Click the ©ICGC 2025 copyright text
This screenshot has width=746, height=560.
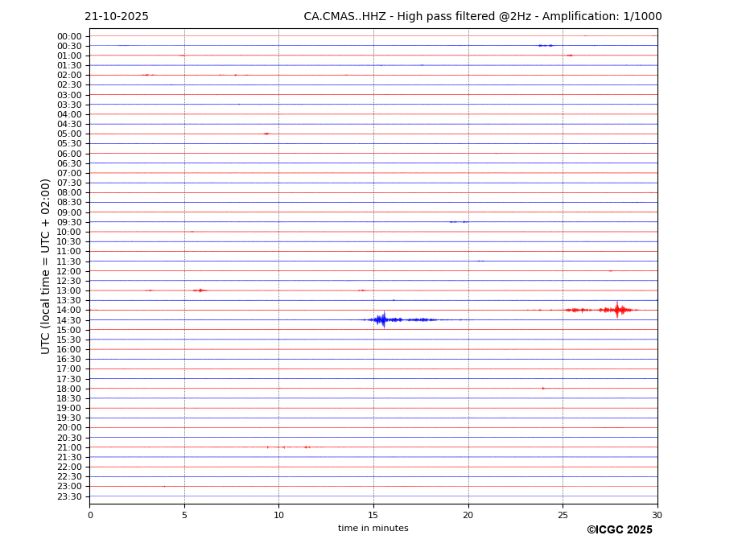[x=619, y=530]
